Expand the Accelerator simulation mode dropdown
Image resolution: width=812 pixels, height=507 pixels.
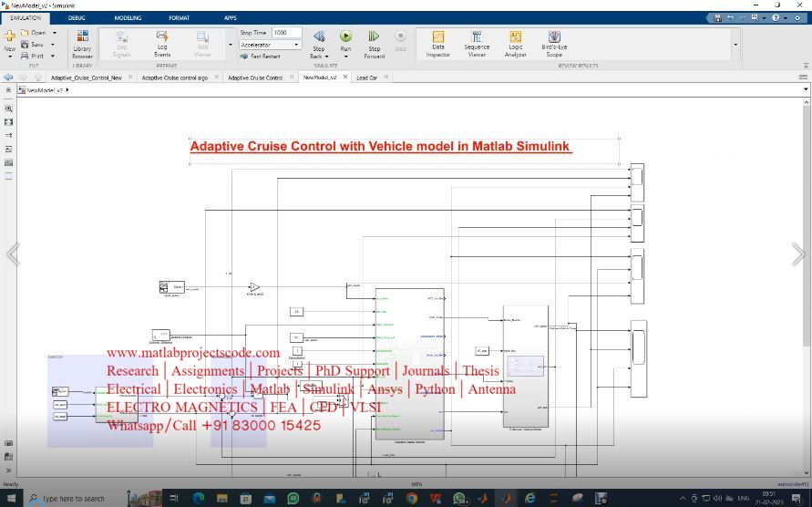(296, 45)
